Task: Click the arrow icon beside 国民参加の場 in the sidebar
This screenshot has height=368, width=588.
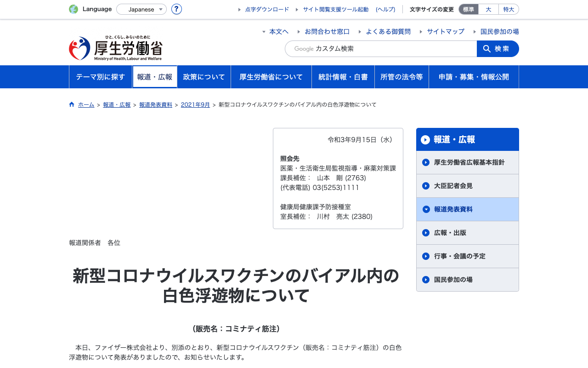Action: coord(426,280)
